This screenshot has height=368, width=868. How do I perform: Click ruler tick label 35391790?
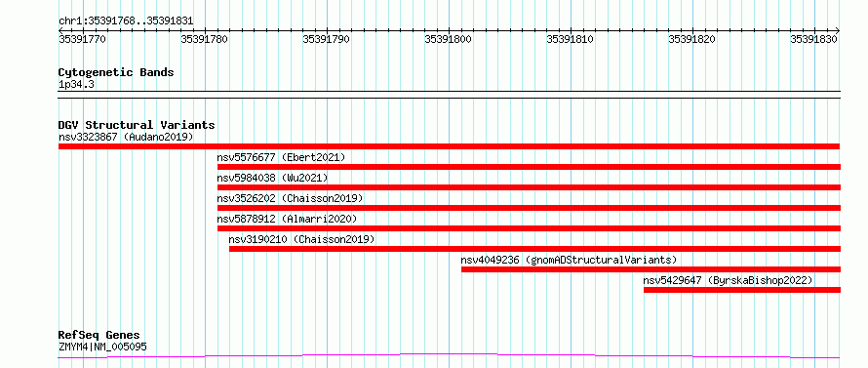pyautogui.click(x=327, y=39)
